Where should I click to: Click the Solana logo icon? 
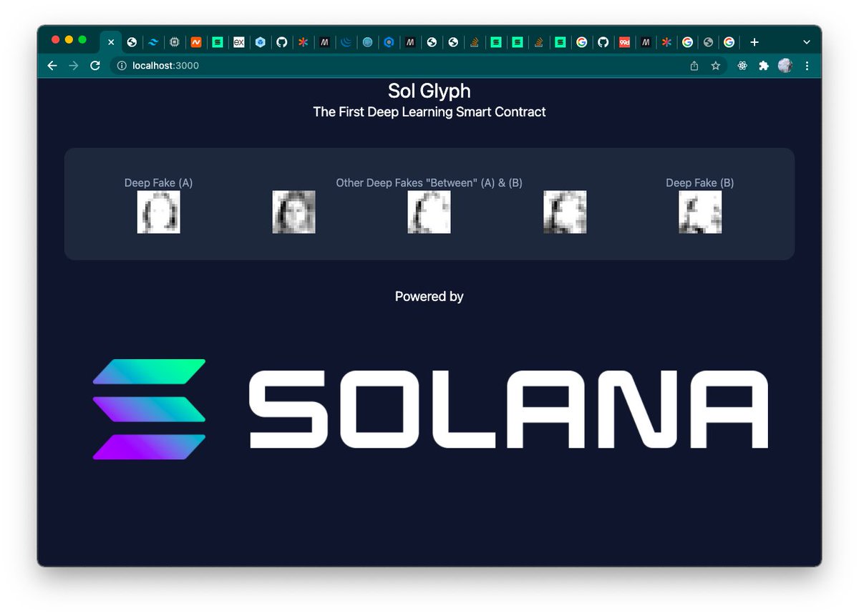(x=148, y=408)
